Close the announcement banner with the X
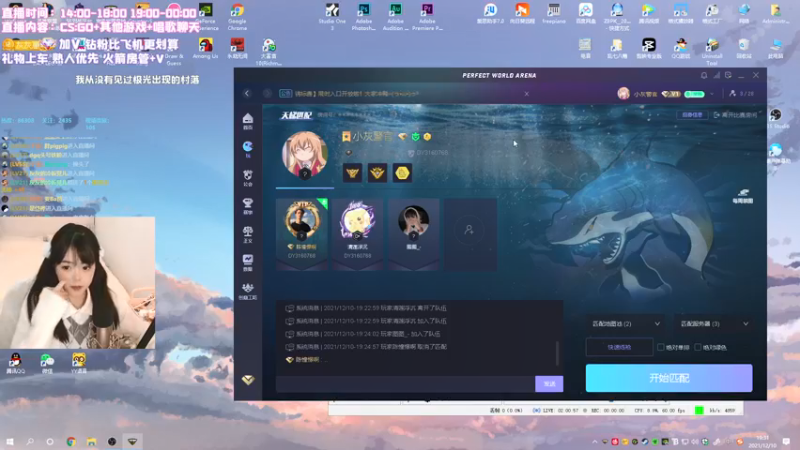The width and height of the screenshot is (800, 450). (527, 94)
